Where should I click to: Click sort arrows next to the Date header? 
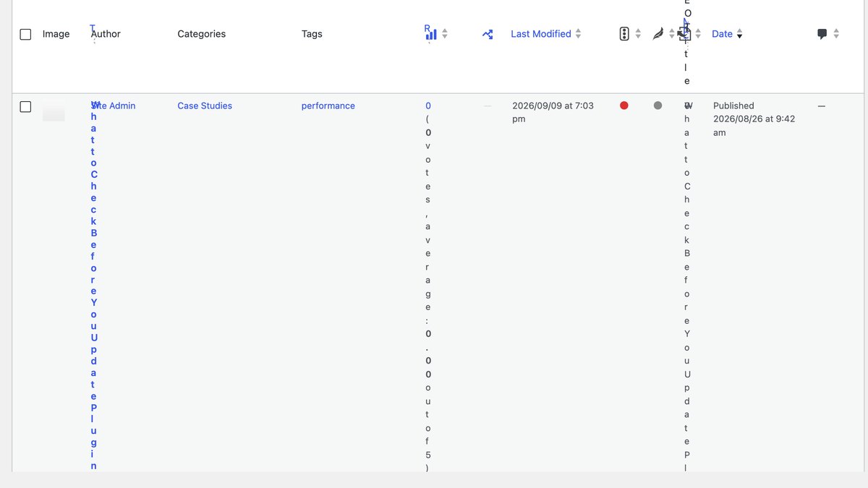pyautogui.click(x=739, y=34)
